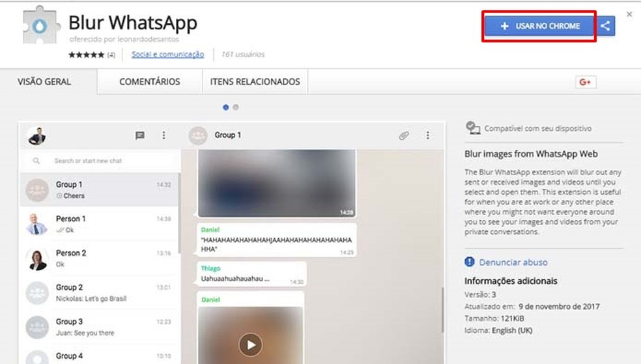
Task: Click the paperclip attach icon
Action: point(404,135)
